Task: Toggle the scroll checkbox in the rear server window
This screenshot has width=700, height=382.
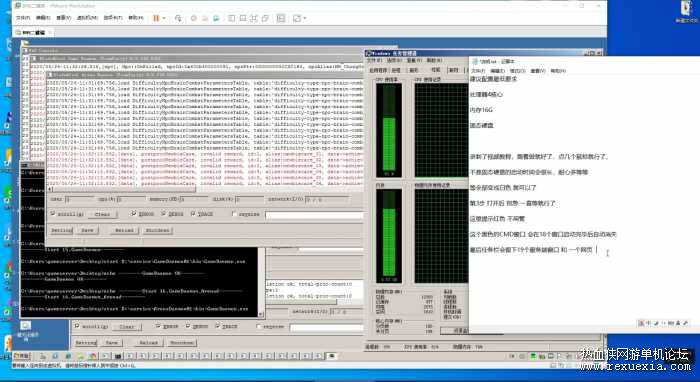Action: [77, 326]
